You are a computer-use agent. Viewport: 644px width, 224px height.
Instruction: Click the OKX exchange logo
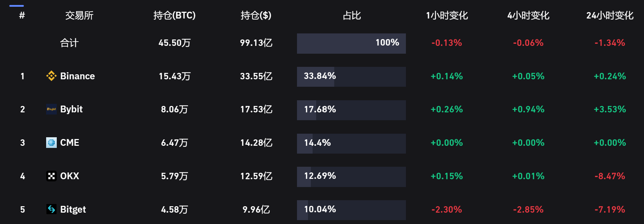(x=52, y=176)
